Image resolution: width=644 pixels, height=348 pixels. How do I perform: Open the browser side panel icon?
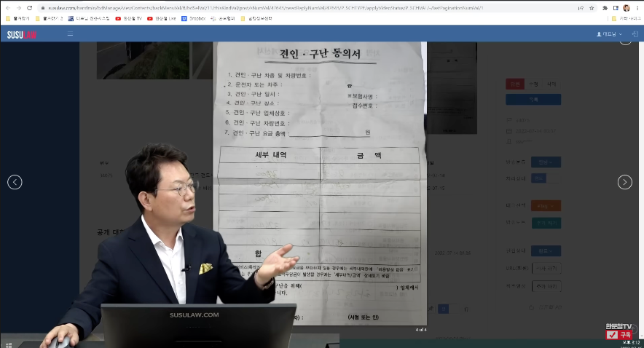click(616, 8)
